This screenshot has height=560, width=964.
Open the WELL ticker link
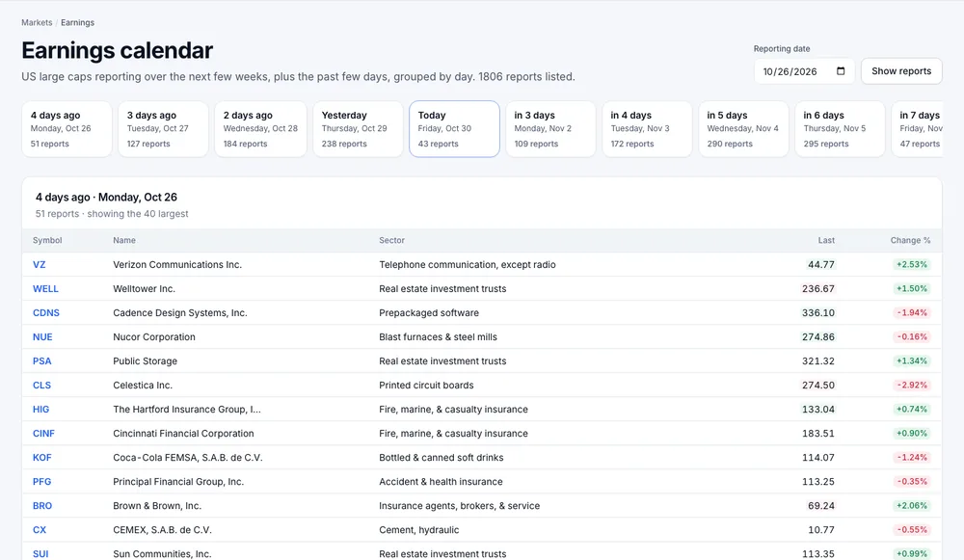[45, 289]
